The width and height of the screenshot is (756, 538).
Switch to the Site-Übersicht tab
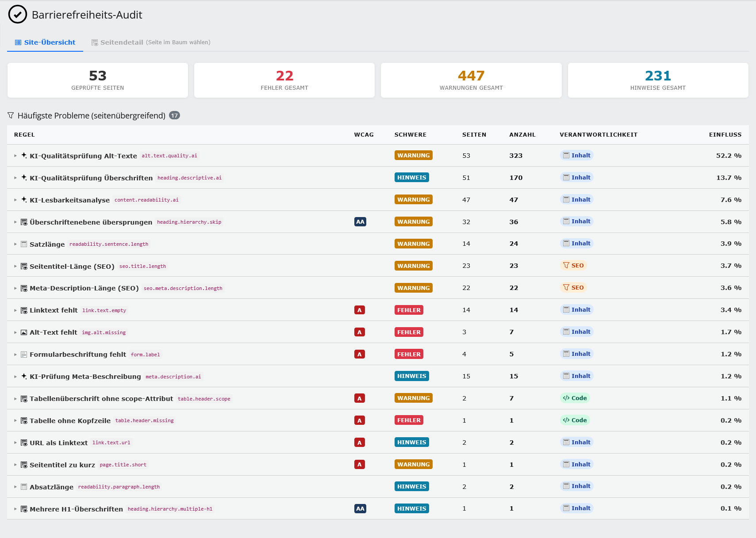pyautogui.click(x=45, y=42)
